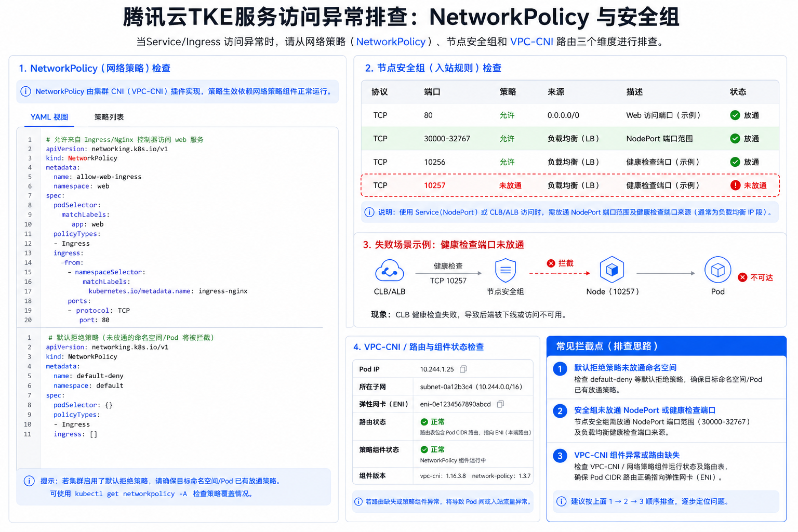Click red warning icon in port 10257 row
The height and width of the screenshot is (532, 798).
point(736,185)
